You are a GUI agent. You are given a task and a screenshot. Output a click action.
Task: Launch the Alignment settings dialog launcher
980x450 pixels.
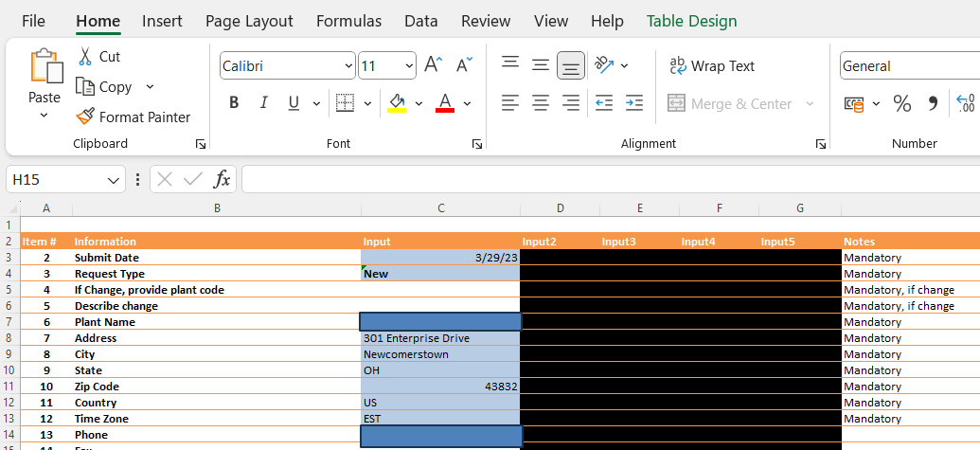[x=821, y=144]
